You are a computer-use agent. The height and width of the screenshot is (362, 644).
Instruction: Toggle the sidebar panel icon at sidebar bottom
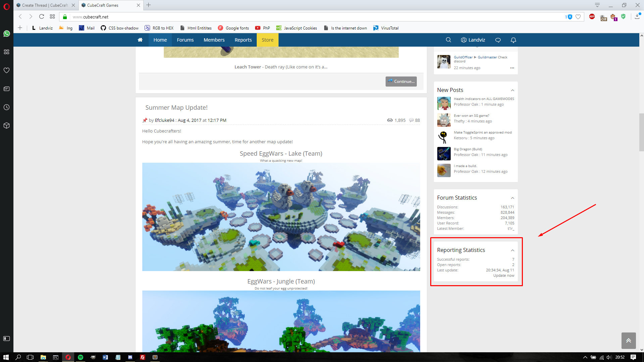(7, 339)
